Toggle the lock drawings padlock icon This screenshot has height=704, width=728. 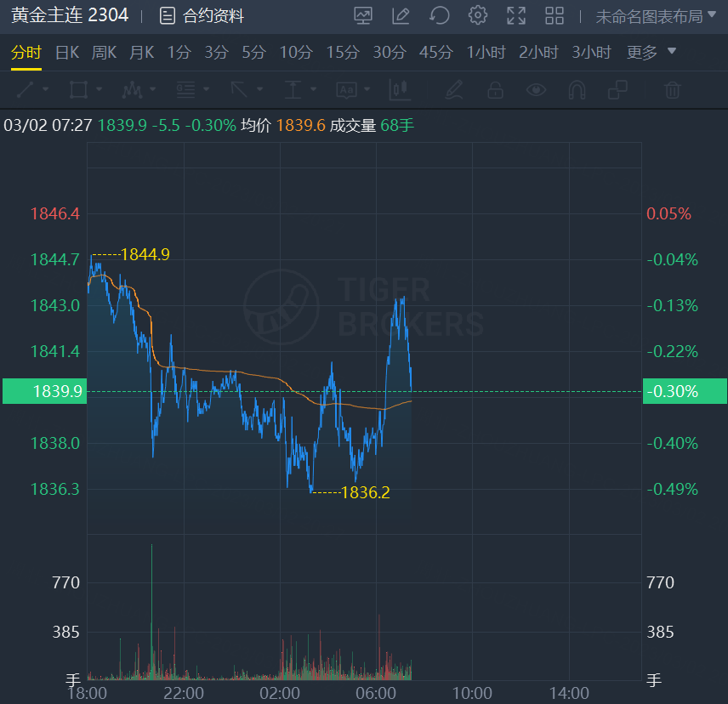(495, 89)
